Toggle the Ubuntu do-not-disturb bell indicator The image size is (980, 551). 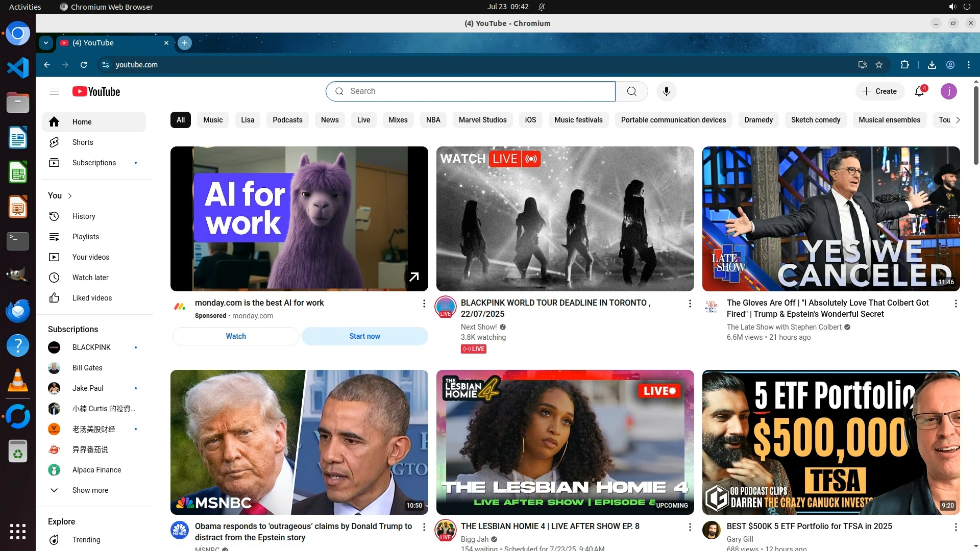pyautogui.click(x=542, y=7)
